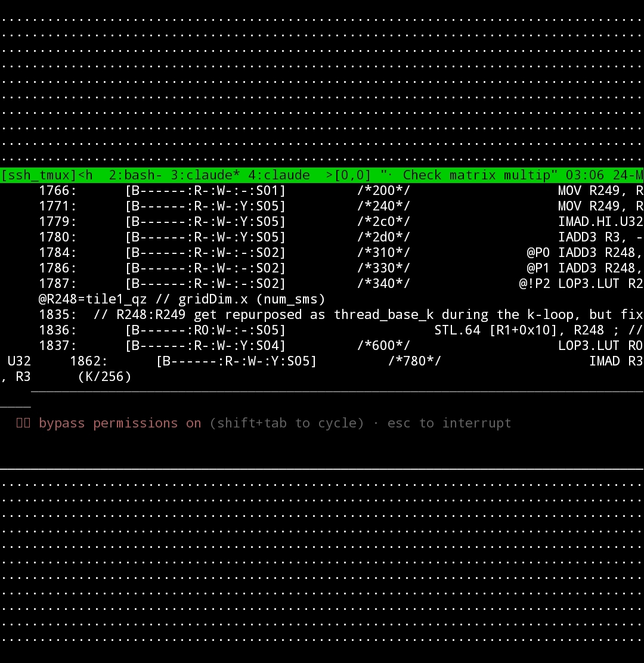This screenshot has width=644, height=663.
Task: Click the IMAD.HI.U32 instruction
Action: coord(600,222)
